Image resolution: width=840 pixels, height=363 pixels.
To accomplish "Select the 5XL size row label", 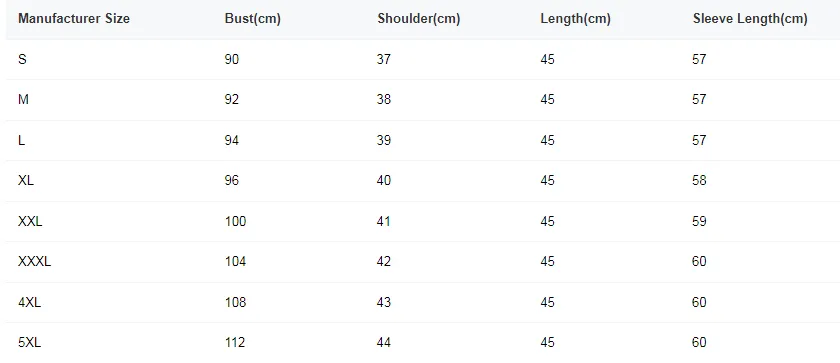I will [x=29, y=342].
